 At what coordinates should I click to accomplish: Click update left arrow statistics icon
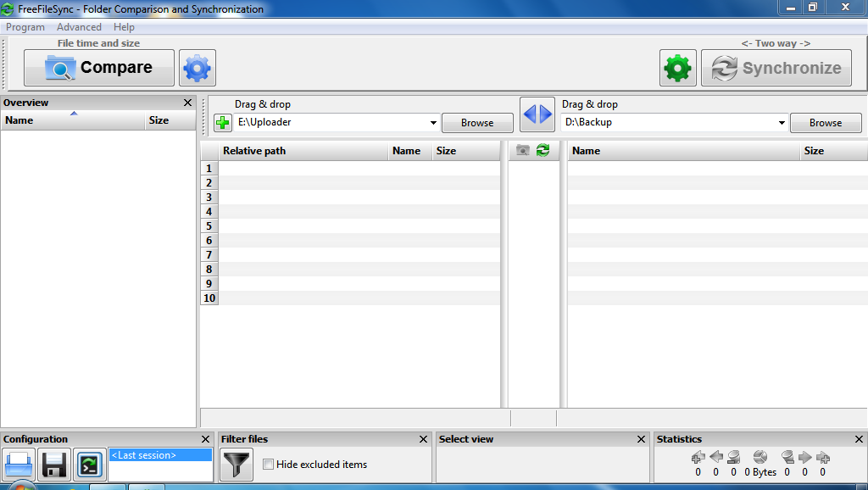pos(715,457)
